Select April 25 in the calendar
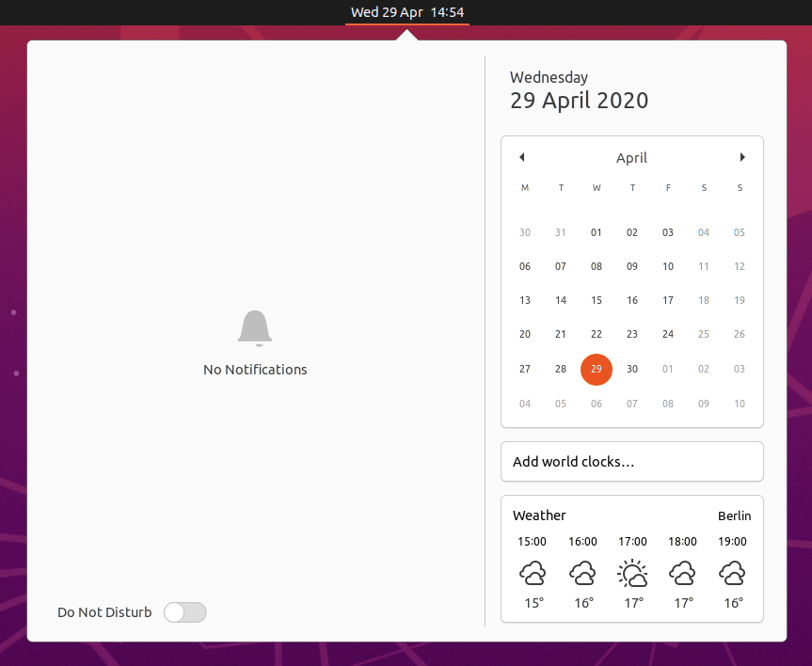 [x=704, y=334]
